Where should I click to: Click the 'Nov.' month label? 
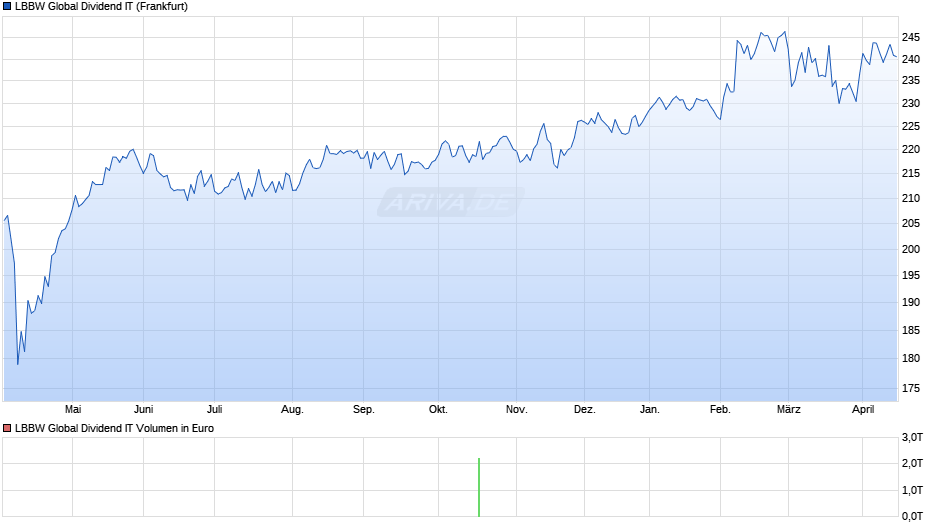tap(516, 409)
